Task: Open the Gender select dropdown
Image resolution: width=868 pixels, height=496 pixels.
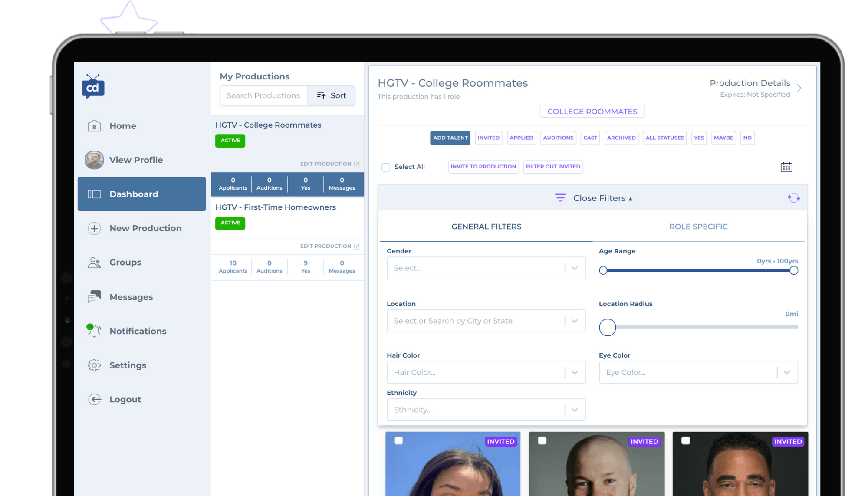Action: pos(486,268)
